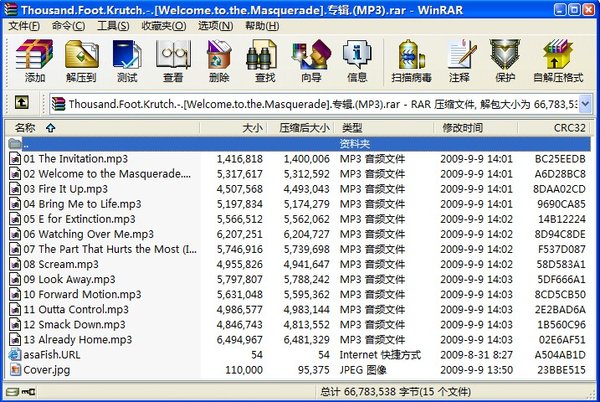Image resolution: width=600 pixels, height=402 pixels.
Task: Click the Internet 快捷方式 type cell
Action: [x=380, y=355]
